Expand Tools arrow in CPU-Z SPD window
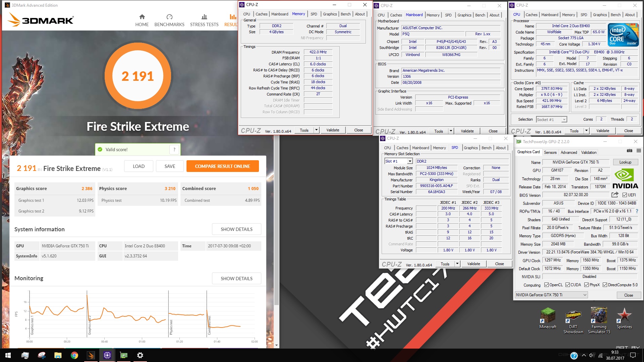This screenshot has height=362, width=644. 457,264
